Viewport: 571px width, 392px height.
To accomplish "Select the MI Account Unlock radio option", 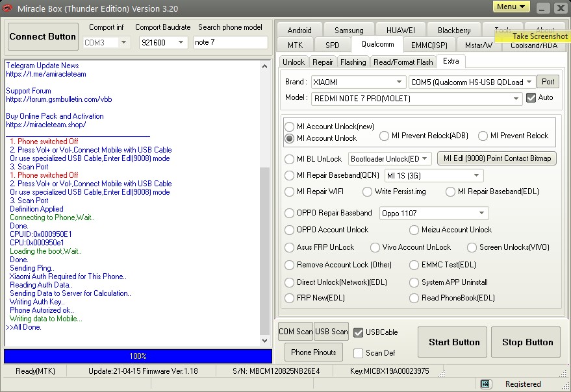I will [x=289, y=138].
